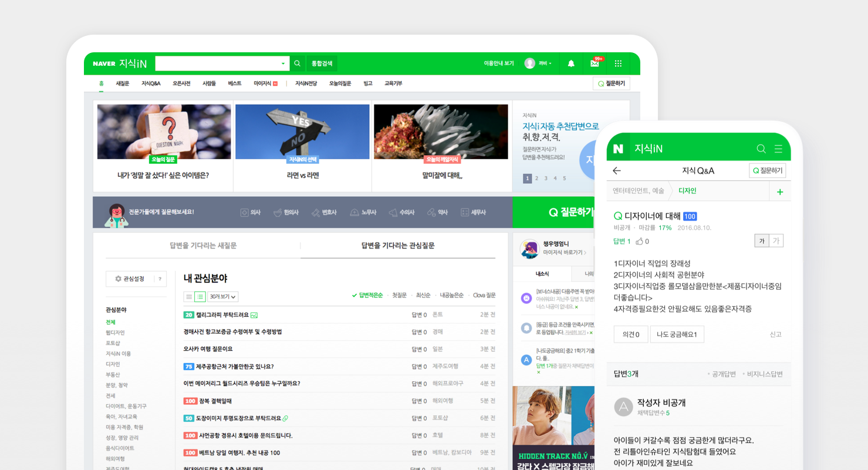The height and width of the screenshot is (470, 868).
Task: Open the nine-dot apps grid menu
Action: (x=618, y=63)
